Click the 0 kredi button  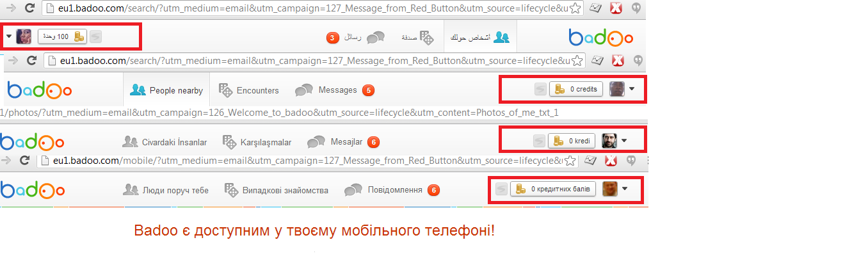pos(573,141)
